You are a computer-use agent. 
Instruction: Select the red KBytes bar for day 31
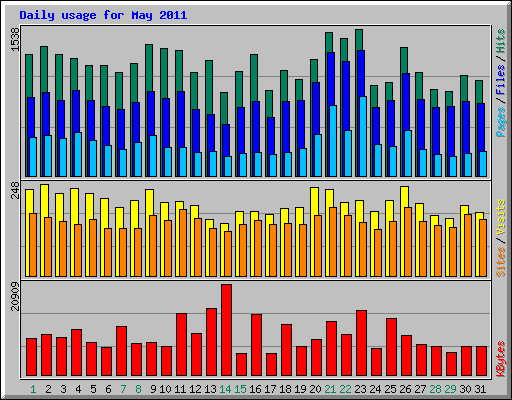(x=482, y=361)
